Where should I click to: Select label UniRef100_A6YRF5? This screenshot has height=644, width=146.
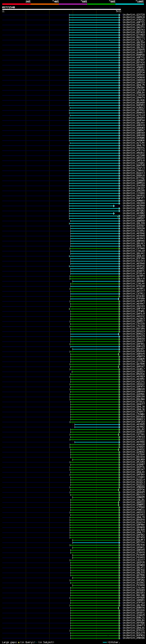click(x=133, y=301)
